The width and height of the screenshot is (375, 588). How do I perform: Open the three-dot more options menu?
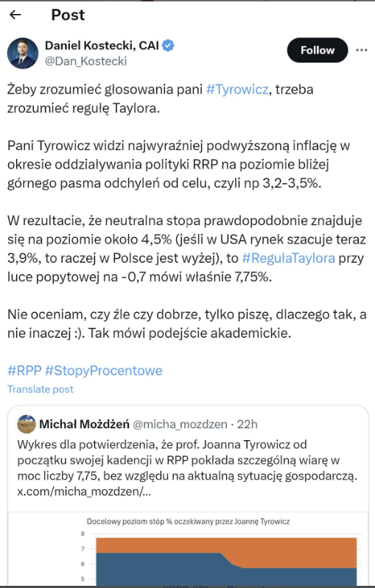[361, 50]
